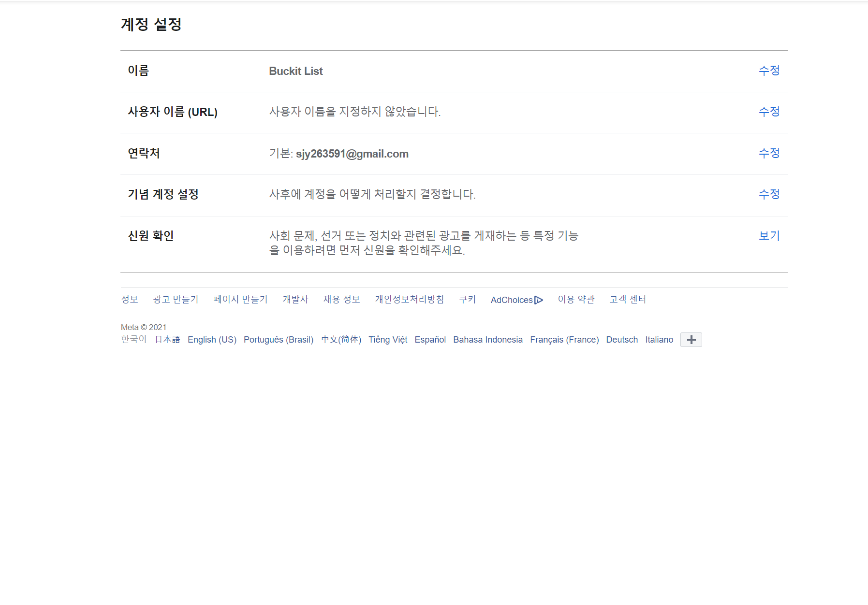Switch language to 日本語
868x605 pixels.
[167, 340]
